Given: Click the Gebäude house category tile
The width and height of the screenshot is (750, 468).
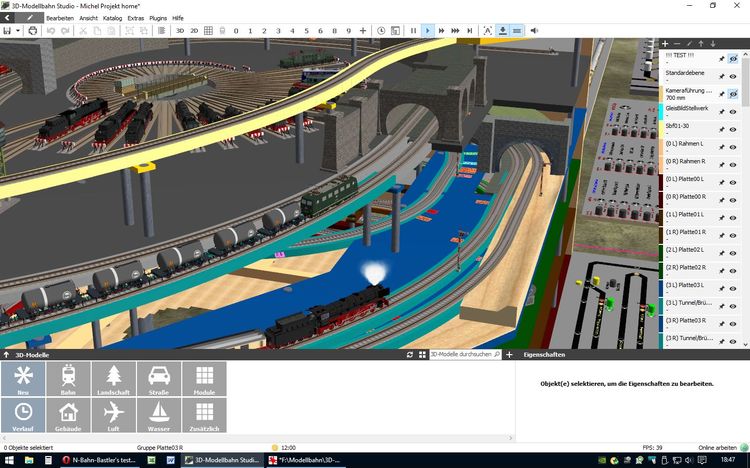Looking at the screenshot, I should click(x=68, y=415).
